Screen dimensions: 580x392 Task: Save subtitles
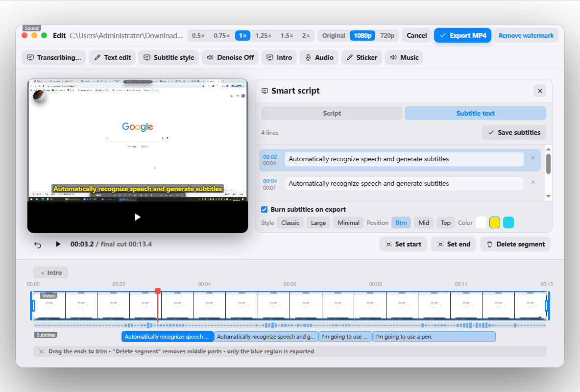(x=514, y=132)
